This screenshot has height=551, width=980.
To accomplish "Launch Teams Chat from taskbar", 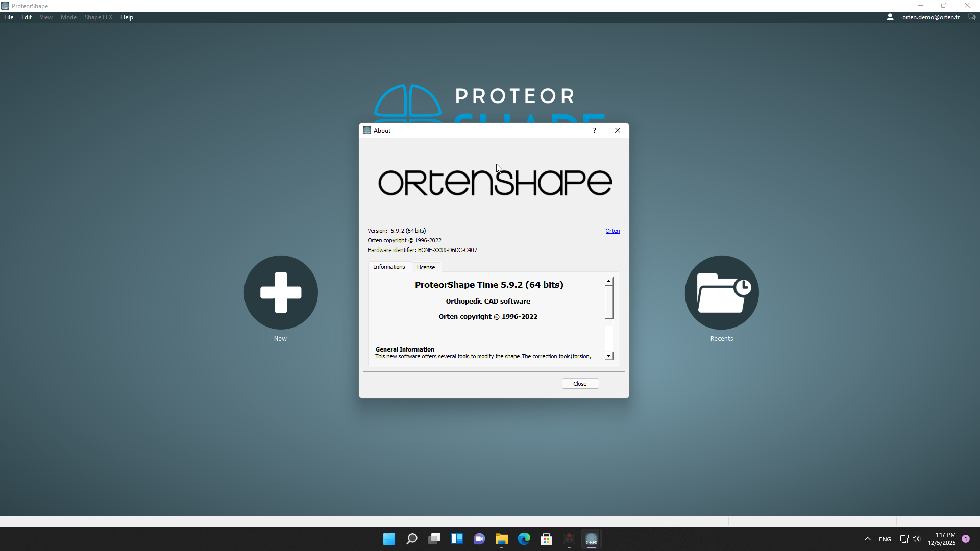I will 479,539.
